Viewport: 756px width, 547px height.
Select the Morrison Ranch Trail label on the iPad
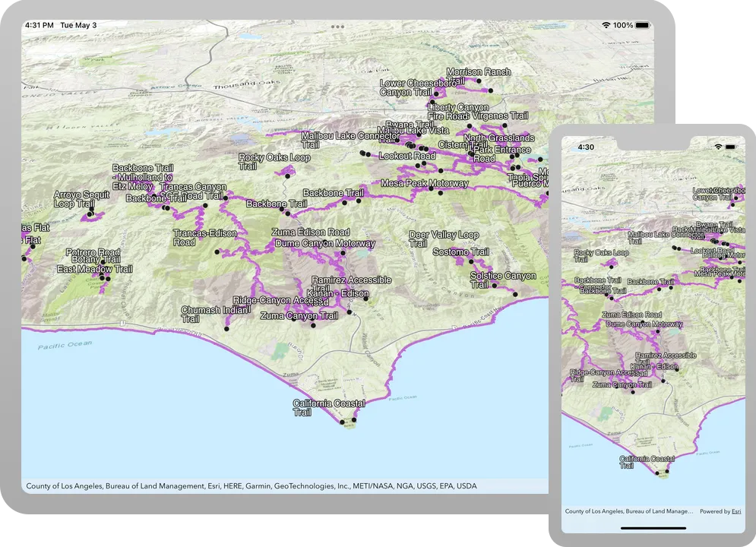(478, 76)
